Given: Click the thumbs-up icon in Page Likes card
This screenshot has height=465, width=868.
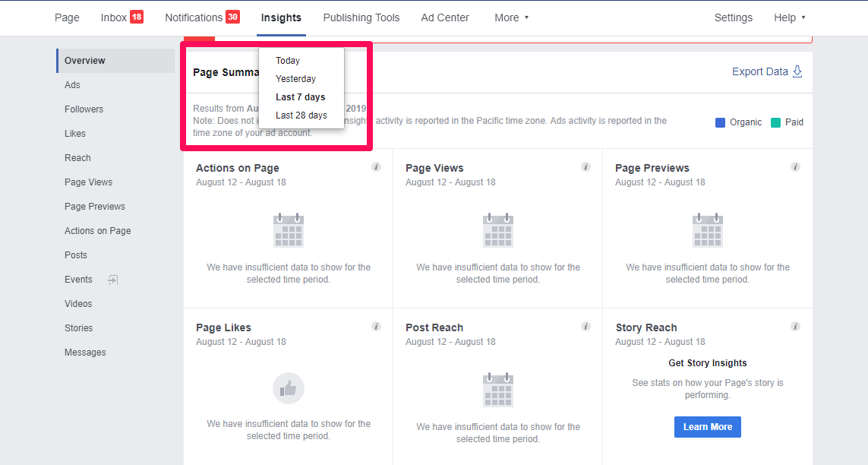Looking at the screenshot, I should point(288,389).
